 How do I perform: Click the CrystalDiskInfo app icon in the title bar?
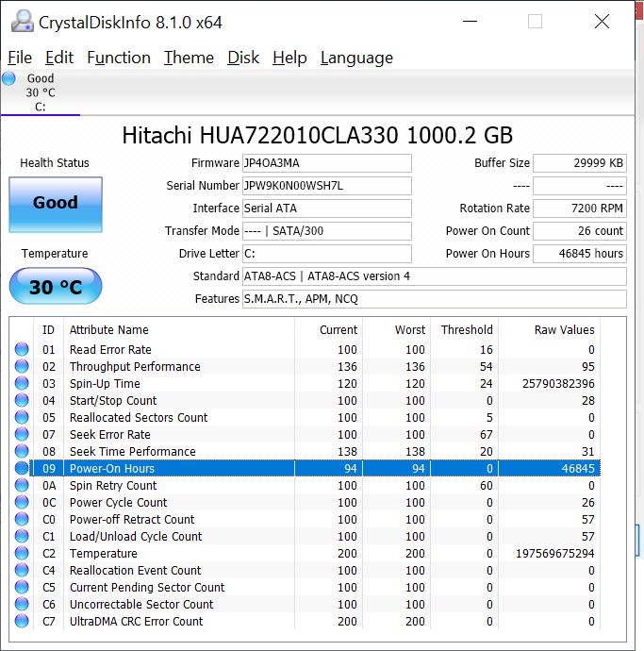[23, 21]
